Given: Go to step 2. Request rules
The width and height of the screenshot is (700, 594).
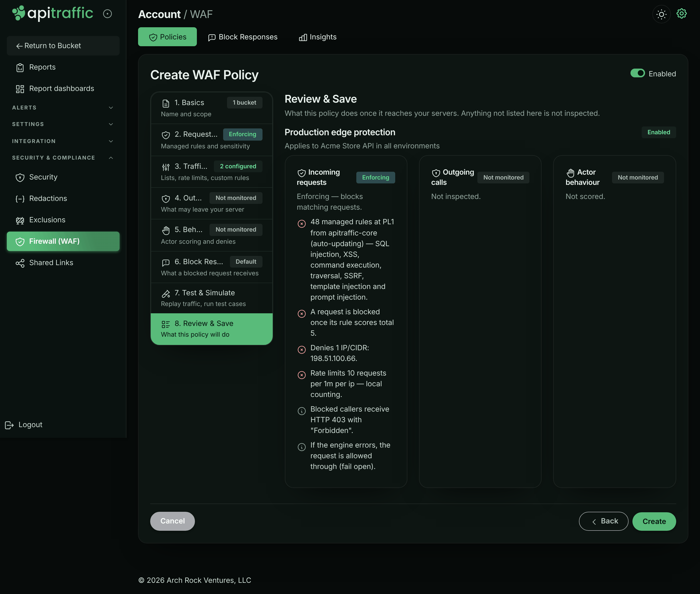Looking at the screenshot, I should pos(212,140).
